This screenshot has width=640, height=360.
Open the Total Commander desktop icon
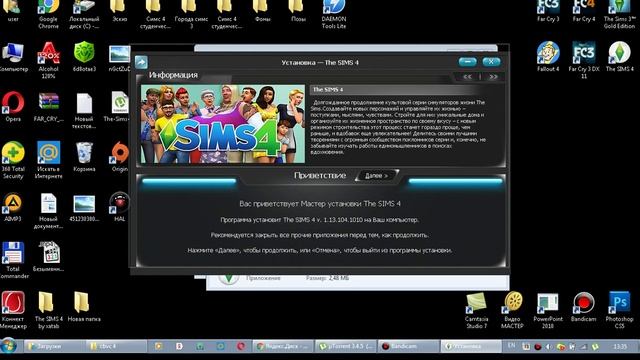pyautogui.click(x=13, y=260)
